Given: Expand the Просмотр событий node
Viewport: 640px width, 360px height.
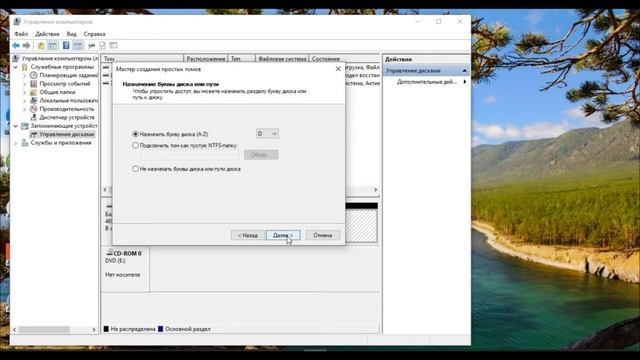Looking at the screenshot, I should coord(24,84).
